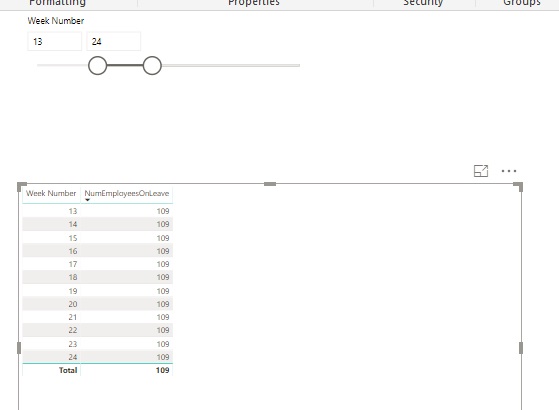Click the right-middle resize handle of the table visual
The height and width of the screenshot is (410, 559).
point(521,348)
